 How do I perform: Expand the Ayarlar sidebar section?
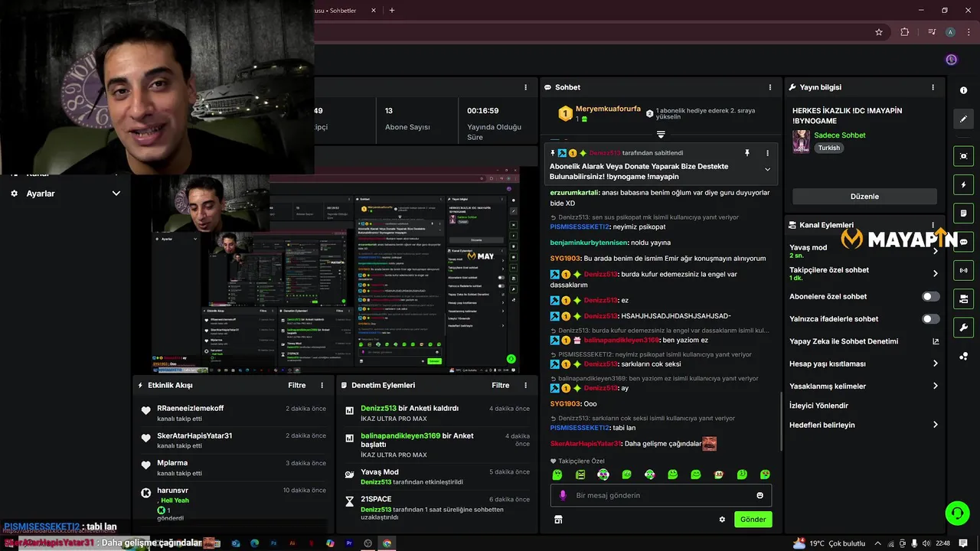pos(65,194)
